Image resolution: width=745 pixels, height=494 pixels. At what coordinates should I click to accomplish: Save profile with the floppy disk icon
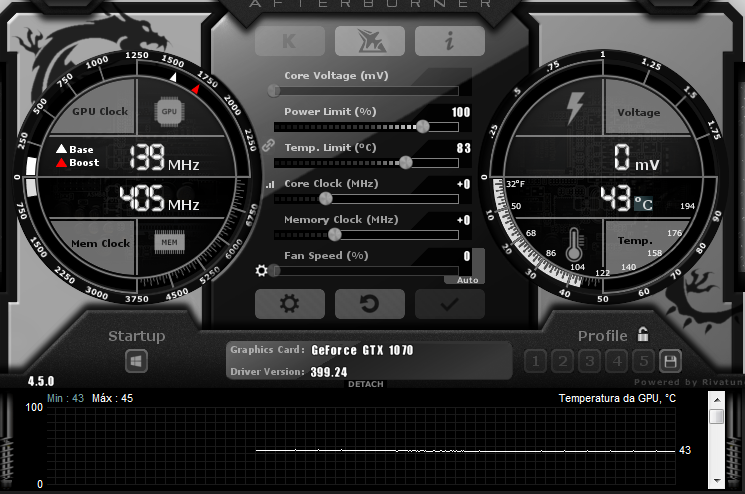point(670,361)
